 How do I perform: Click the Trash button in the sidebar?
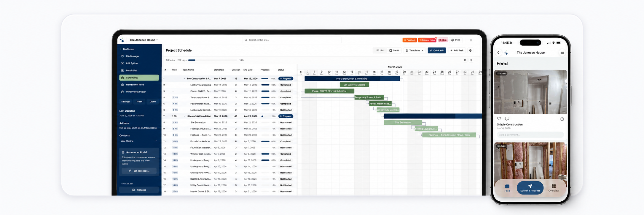(139, 102)
